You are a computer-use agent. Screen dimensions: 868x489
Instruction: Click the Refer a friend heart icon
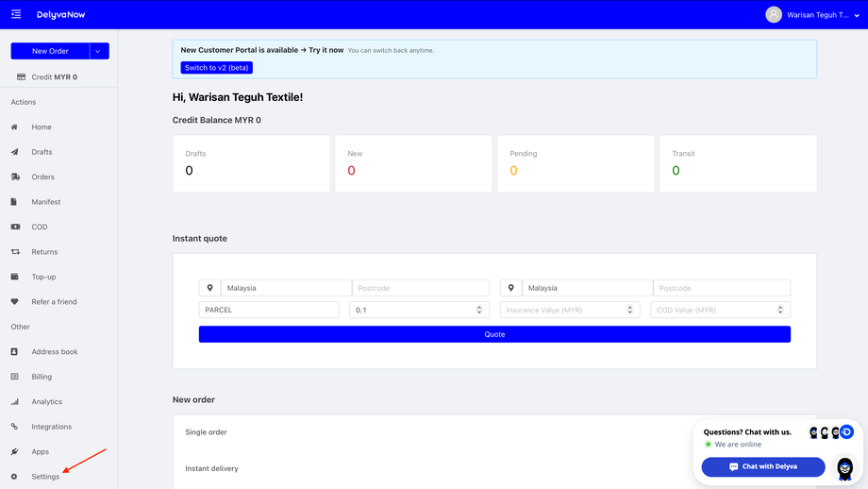click(14, 302)
